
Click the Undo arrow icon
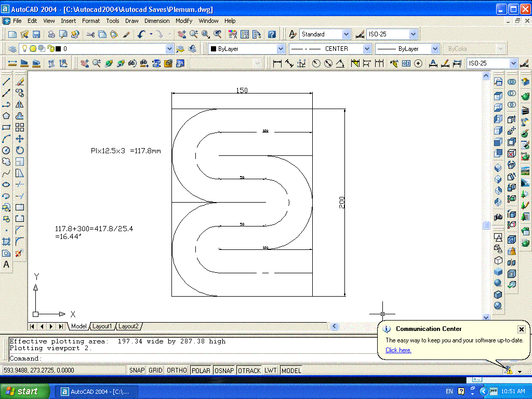141,34
